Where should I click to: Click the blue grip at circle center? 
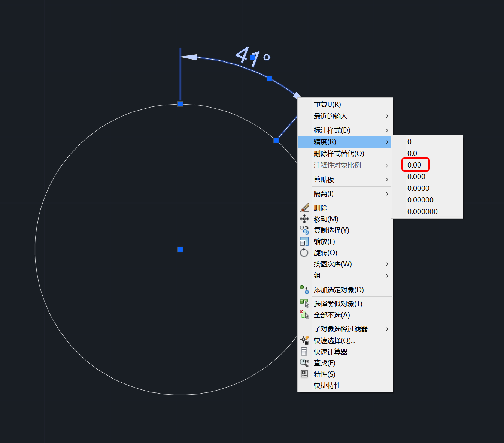click(180, 249)
